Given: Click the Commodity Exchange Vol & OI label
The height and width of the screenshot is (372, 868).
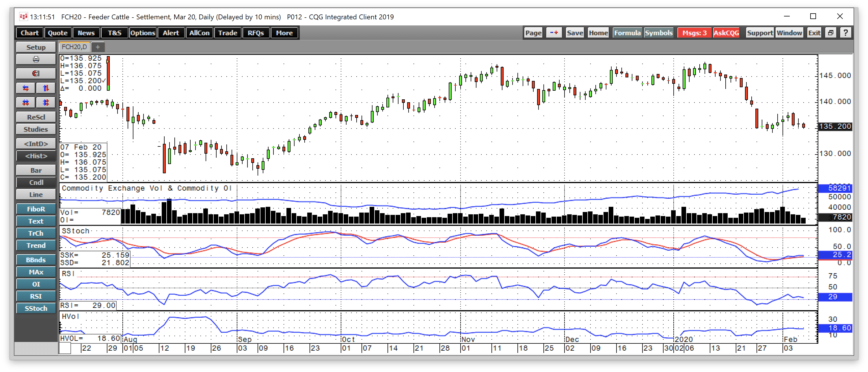Looking at the screenshot, I should pyautogui.click(x=147, y=188).
